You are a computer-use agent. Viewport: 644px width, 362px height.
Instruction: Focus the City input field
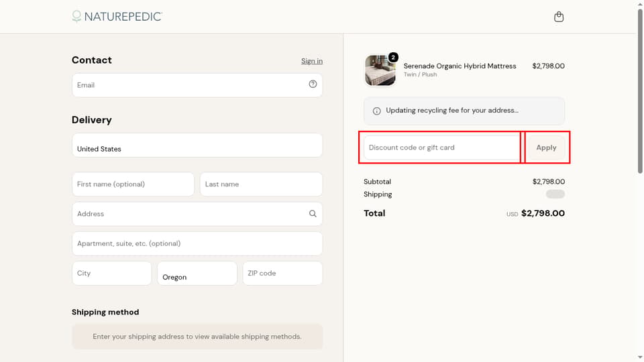coord(112,274)
